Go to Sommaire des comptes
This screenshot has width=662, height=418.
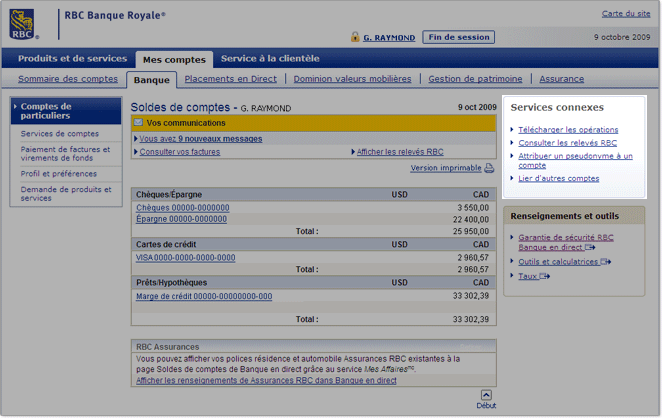(68, 79)
